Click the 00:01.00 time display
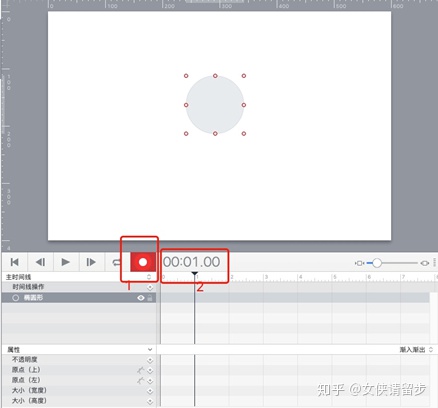 [192, 262]
